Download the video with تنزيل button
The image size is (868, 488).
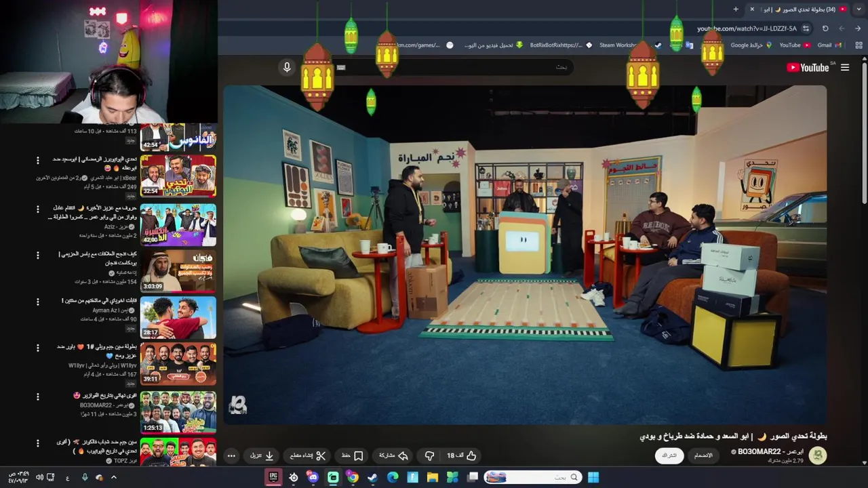[x=262, y=455]
